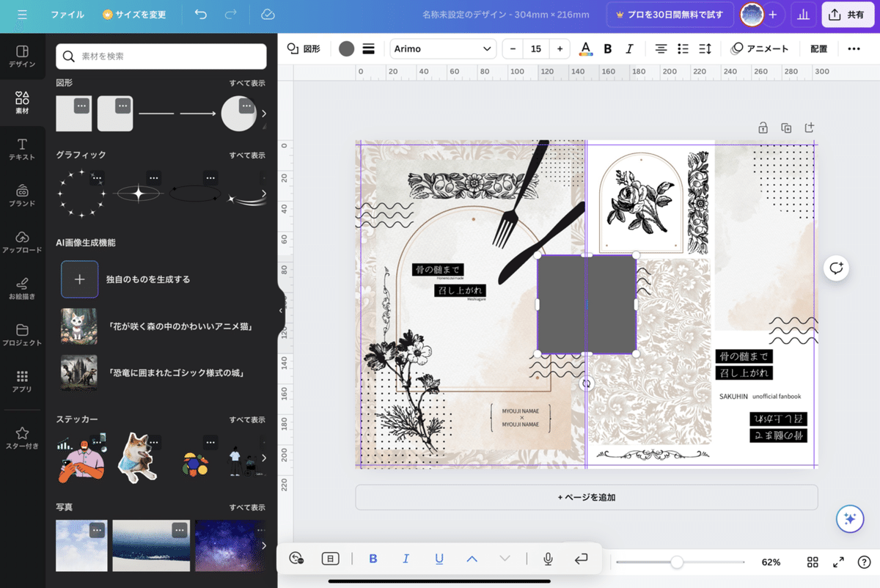Enable underline in the floating text toolbar
The height and width of the screenshot is (588, 880).
pos(439,558)
